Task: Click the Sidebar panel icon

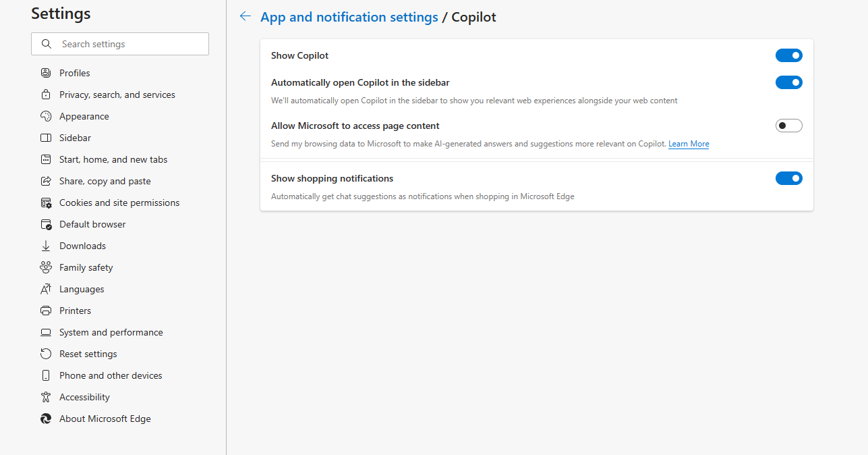Action: (46, 138)
